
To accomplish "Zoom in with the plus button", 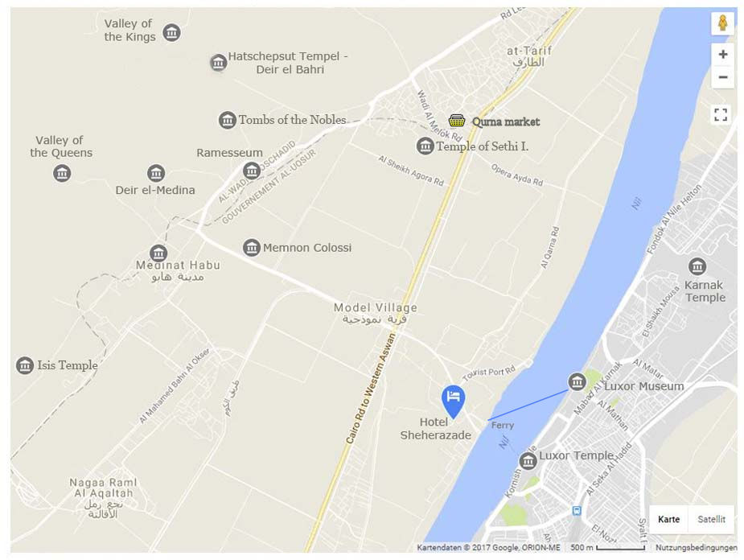I will [x=722, y=55].
